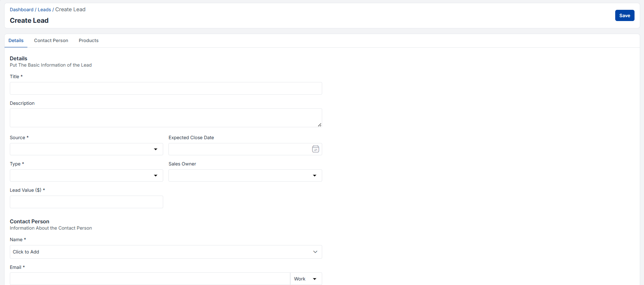Switch to the Contact Person tab
Screen dimensions: 644x285
(51, 41)
